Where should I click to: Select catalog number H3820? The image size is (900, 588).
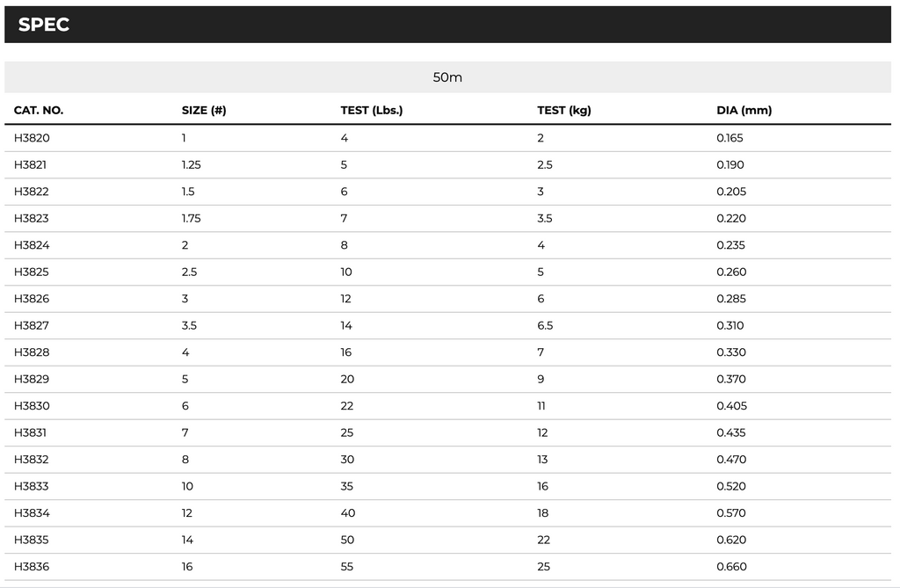(x=32, y=138)
